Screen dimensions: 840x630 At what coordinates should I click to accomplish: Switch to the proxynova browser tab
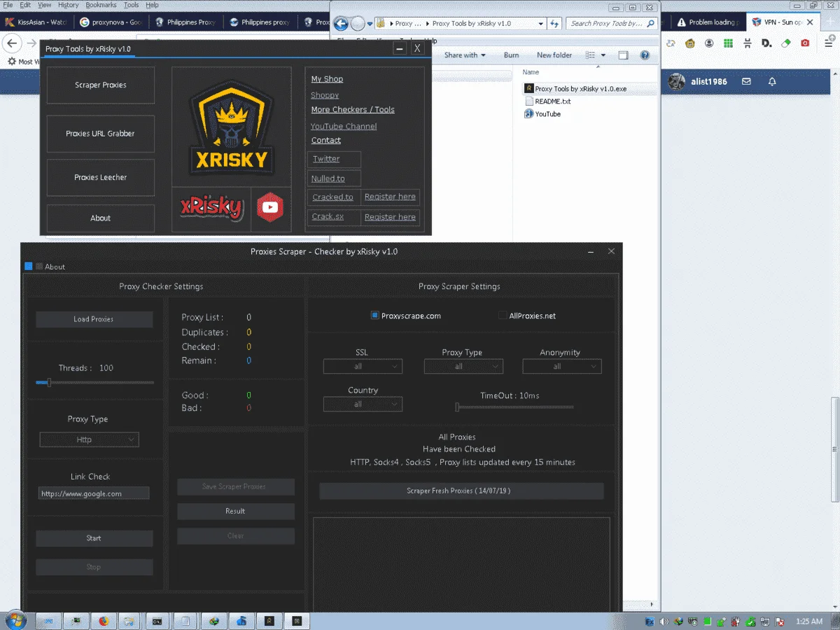coord(111,22)
